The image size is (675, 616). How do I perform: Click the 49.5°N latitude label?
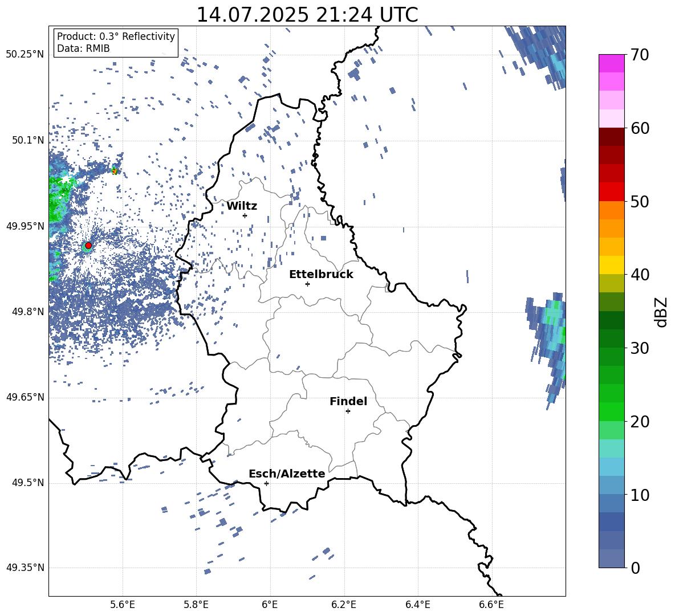coord(28,482)
